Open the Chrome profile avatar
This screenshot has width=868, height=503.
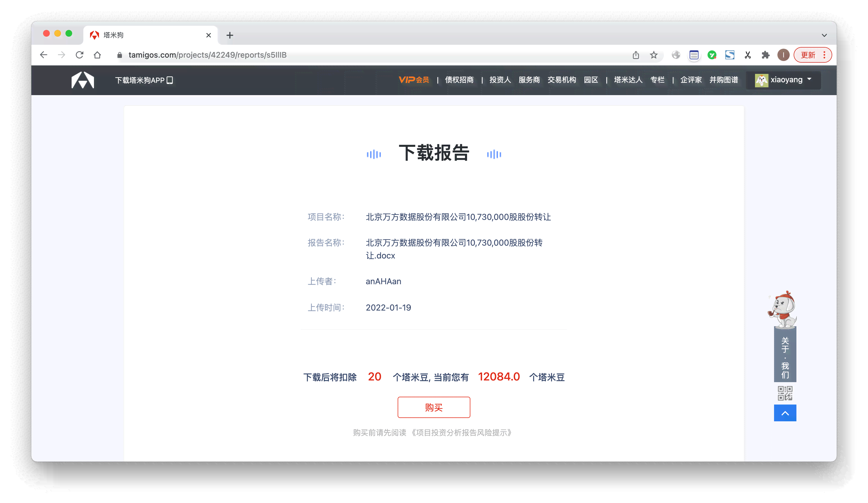pos(783,55)
